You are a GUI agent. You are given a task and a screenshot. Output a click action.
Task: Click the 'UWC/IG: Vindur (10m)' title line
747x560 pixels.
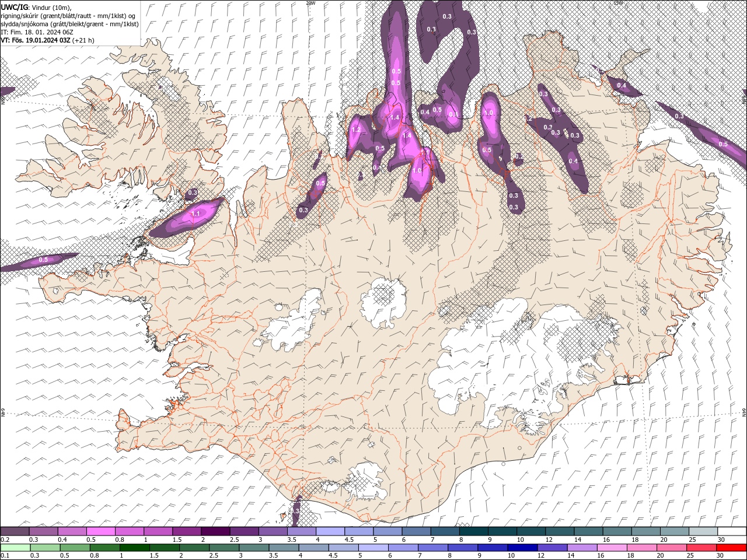36,6
